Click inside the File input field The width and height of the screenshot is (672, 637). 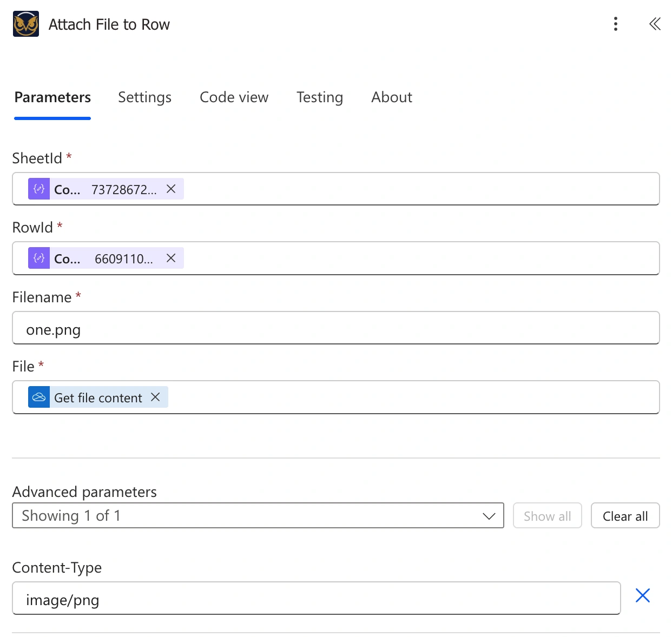(x=336, y=397)
